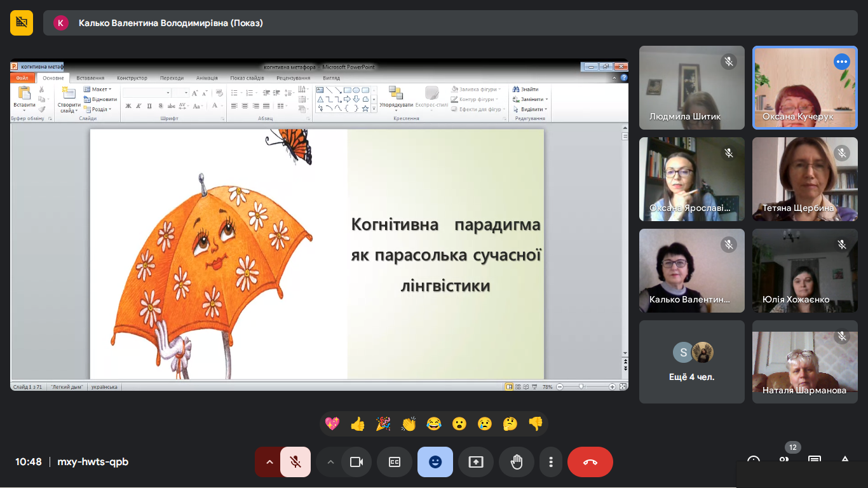Toggle underline П formatting
This screenshot has height=488, width=868.
[149, 106]
